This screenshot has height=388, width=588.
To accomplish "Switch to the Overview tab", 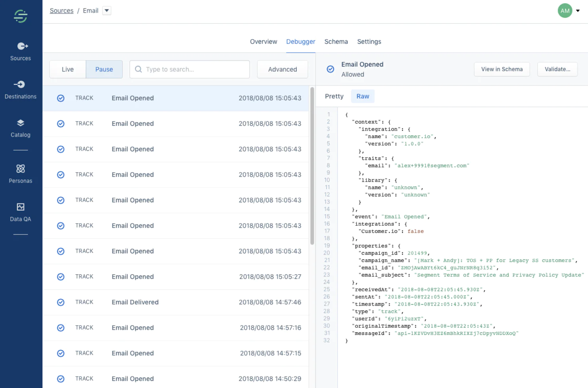I will pos(263,41).
